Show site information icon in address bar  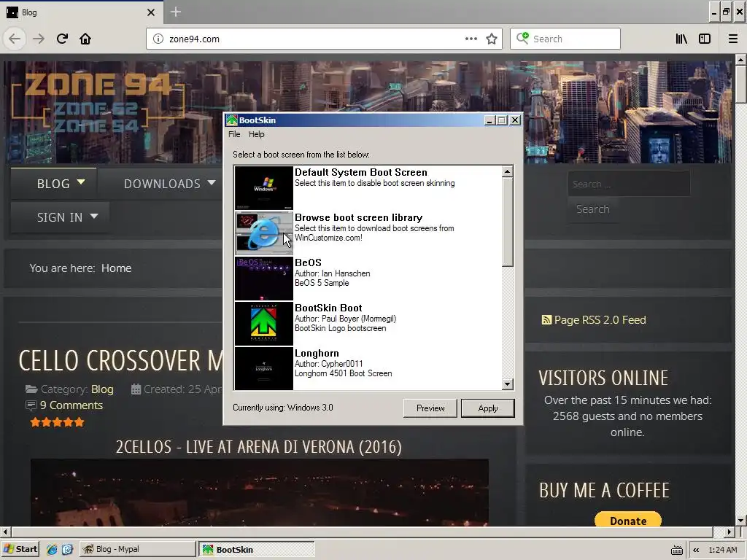[158, 39]
